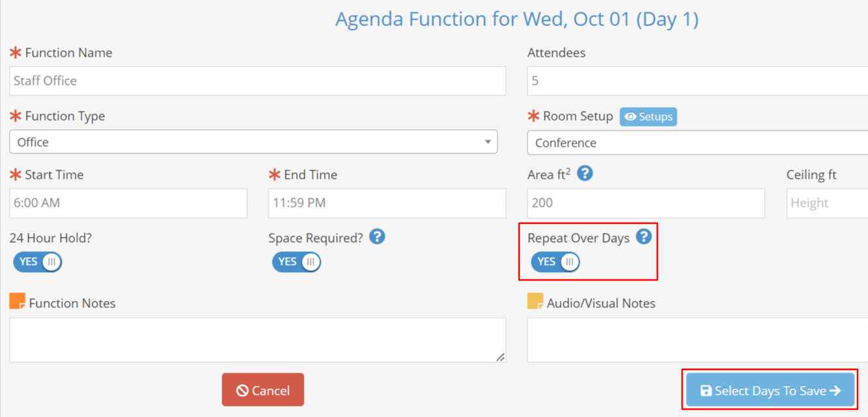Disable the Repeat Over Days switch

[556, 262]
